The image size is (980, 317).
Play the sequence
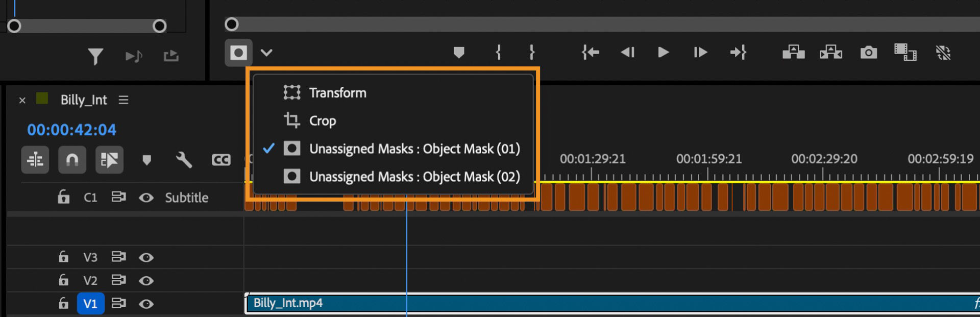pyautogui.click(x=663, y=53)
